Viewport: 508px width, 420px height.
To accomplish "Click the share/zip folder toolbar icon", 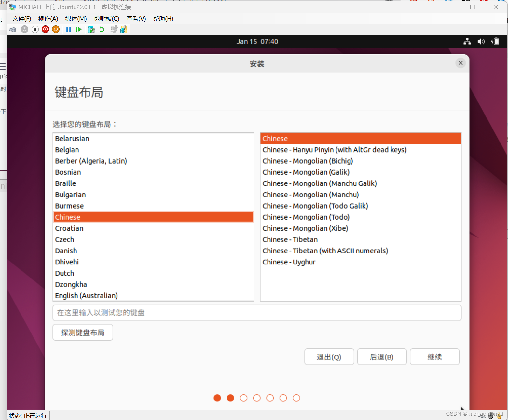I will 124,30.
